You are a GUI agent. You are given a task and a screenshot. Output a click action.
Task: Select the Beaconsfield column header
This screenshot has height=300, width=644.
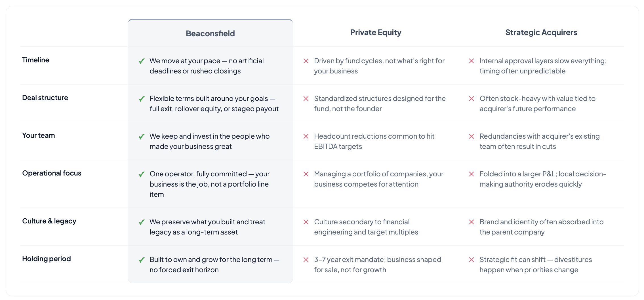tap(210, 33)
